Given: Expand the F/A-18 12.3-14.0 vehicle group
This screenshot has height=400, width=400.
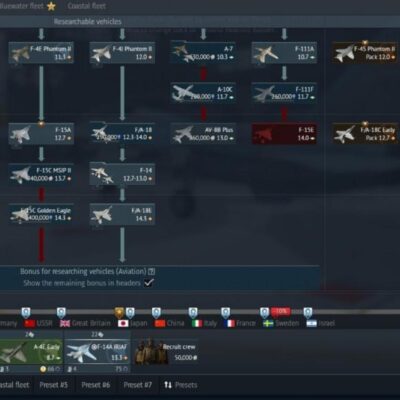Looking at the screenshot, I should tap(122, 134).
